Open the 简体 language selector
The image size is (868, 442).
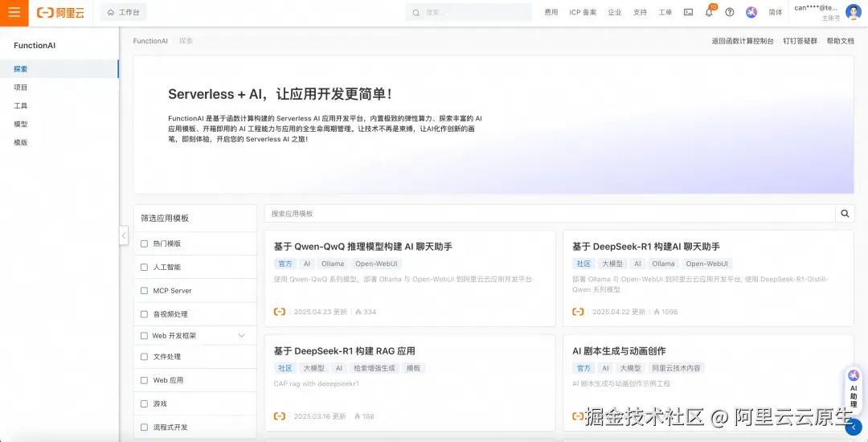pyautogui.click(x=776, y=12)
